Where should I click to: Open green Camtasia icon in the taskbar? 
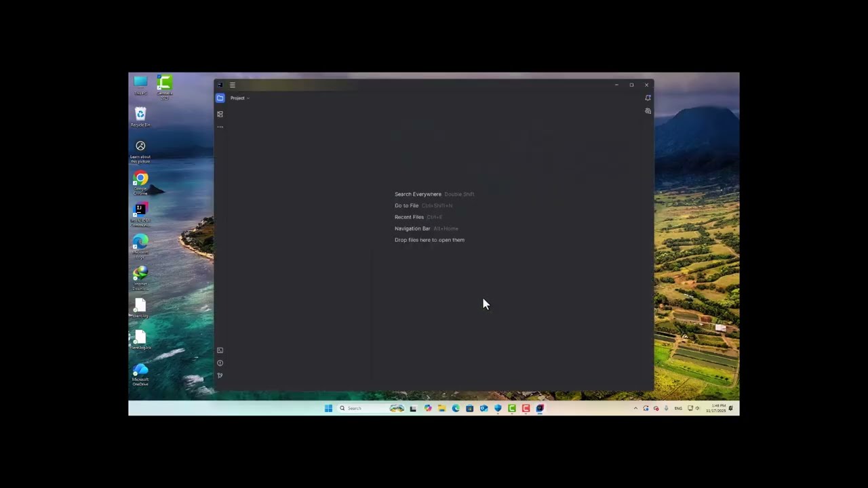point(512,408)
